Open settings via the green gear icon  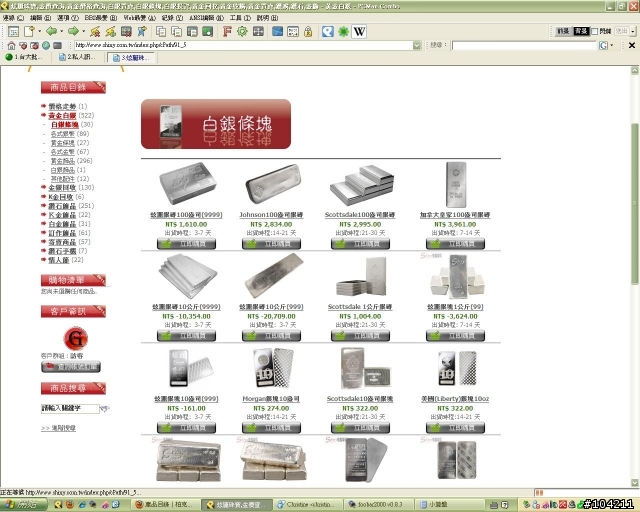[242, 31]
